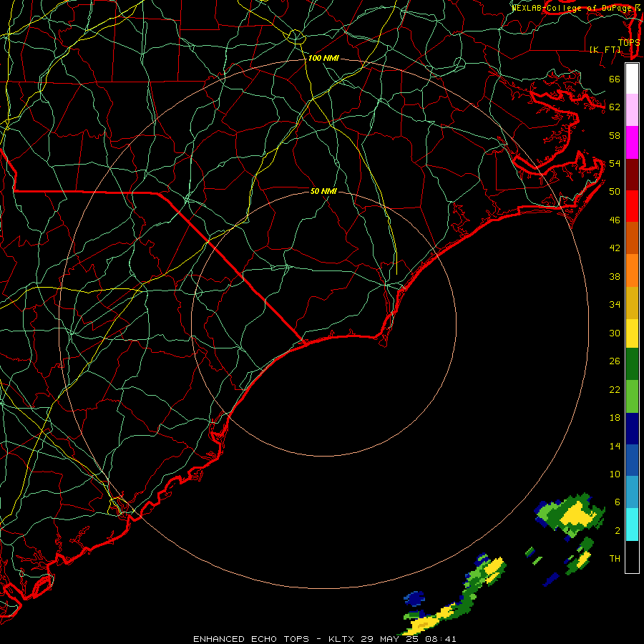Image resolution: width=644 pixels, height=644 pixels.
Task: Click legend value '54'
Action: (615, 163)
